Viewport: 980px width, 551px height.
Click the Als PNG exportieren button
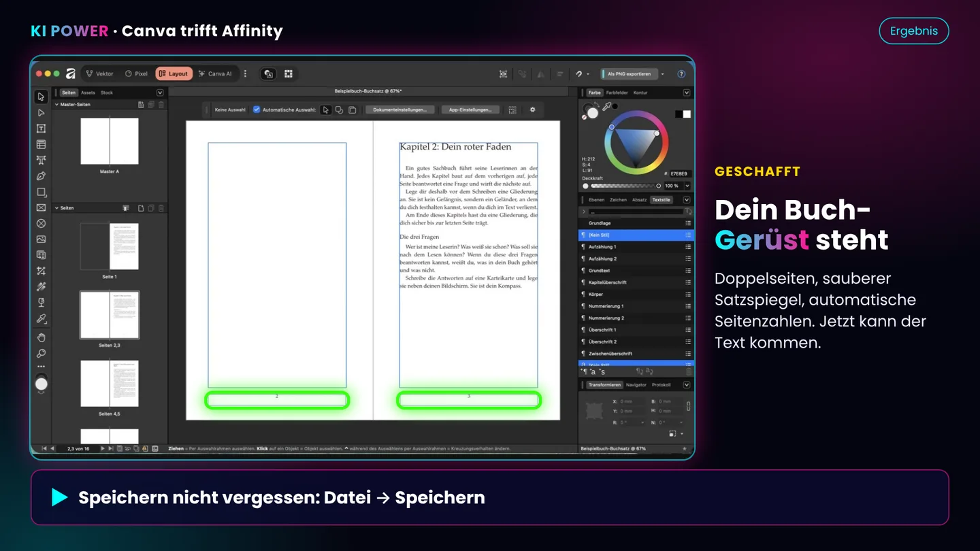pyautogui.click(x=628, y=73)
